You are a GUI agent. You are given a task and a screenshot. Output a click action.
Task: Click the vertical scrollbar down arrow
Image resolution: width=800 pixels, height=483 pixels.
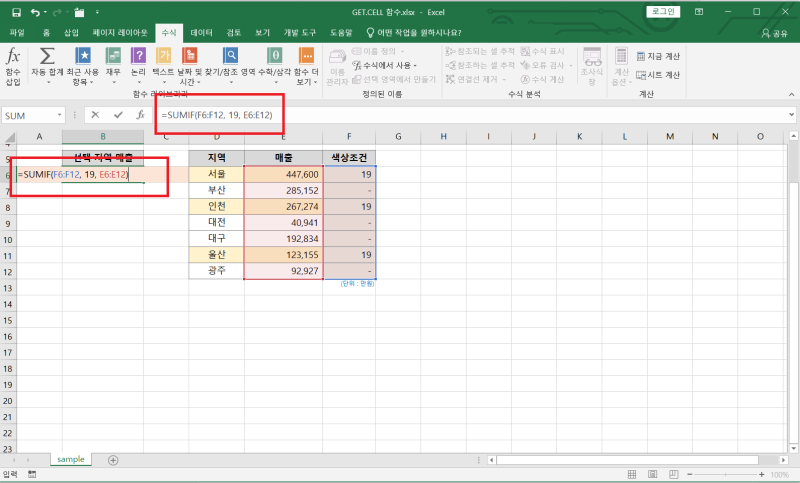click(793, 448)
